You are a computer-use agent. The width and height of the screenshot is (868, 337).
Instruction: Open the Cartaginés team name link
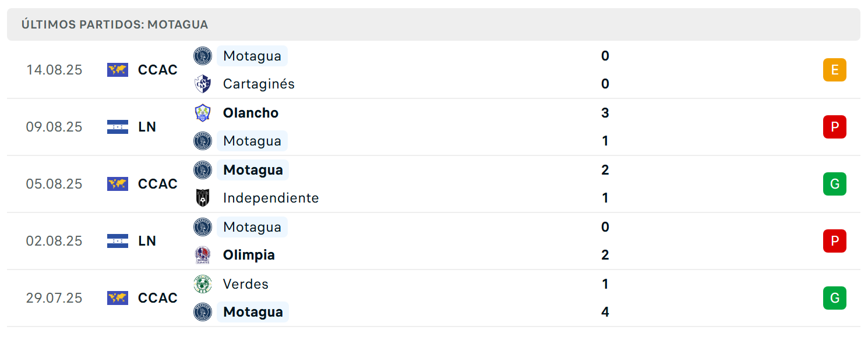click(x=259, y=84)
